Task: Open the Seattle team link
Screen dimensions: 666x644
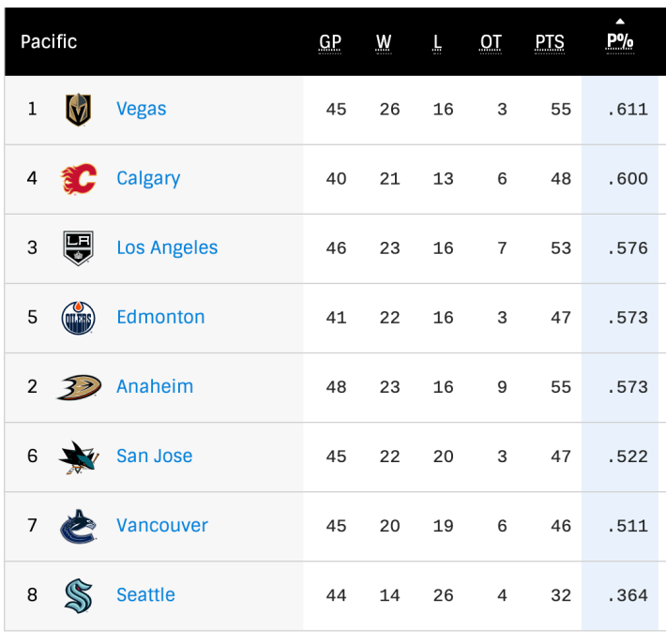Action: tap(145, 594)
